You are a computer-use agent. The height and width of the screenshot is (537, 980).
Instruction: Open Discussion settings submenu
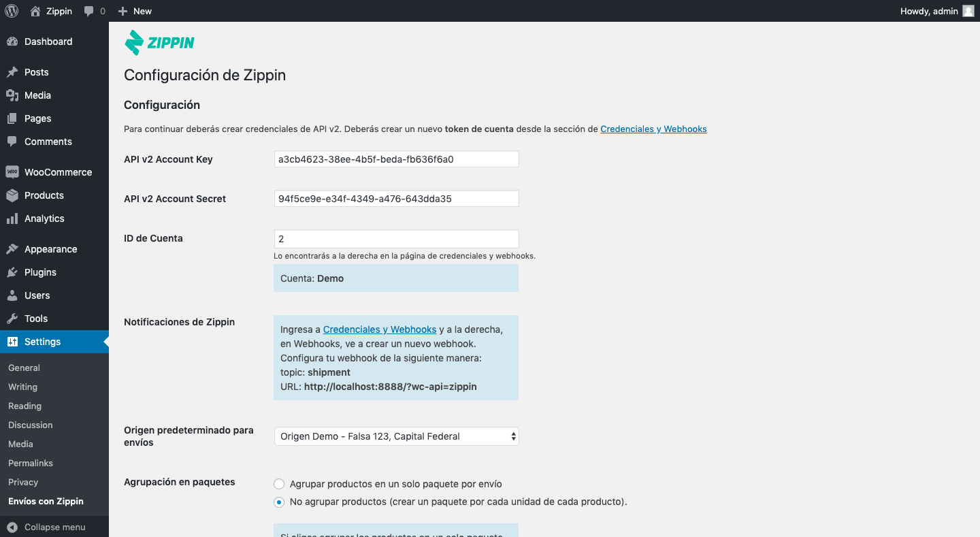click(30, 425)
